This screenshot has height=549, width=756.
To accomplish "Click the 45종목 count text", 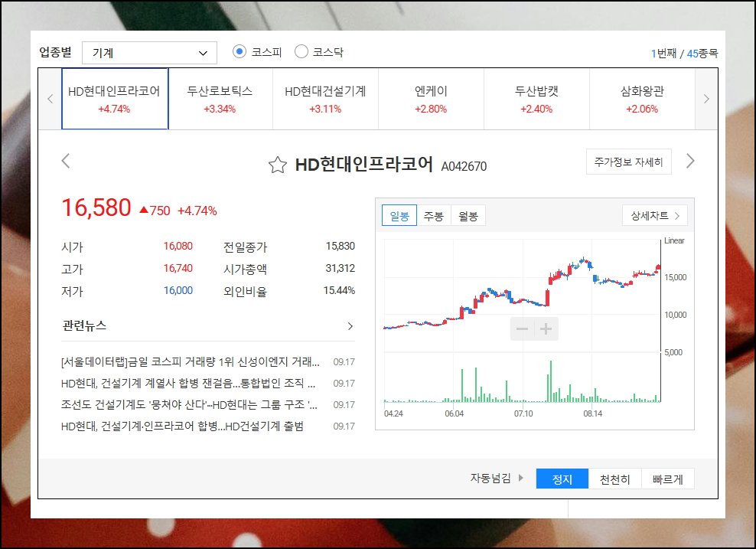I will (x=702, y=54).
